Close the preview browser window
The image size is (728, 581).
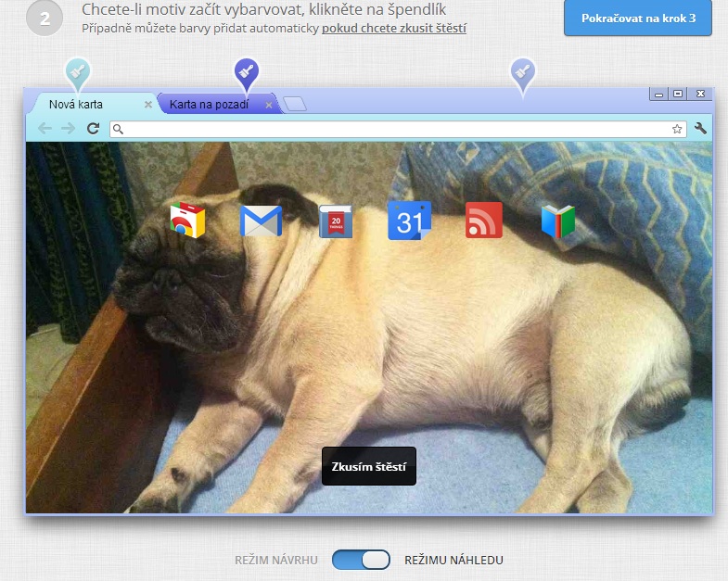click(700, 94)
